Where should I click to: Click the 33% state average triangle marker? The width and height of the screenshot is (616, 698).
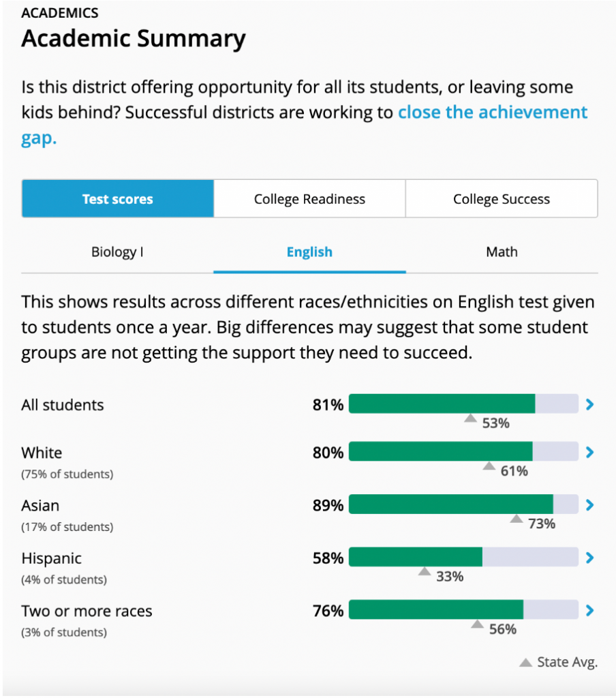425,572
